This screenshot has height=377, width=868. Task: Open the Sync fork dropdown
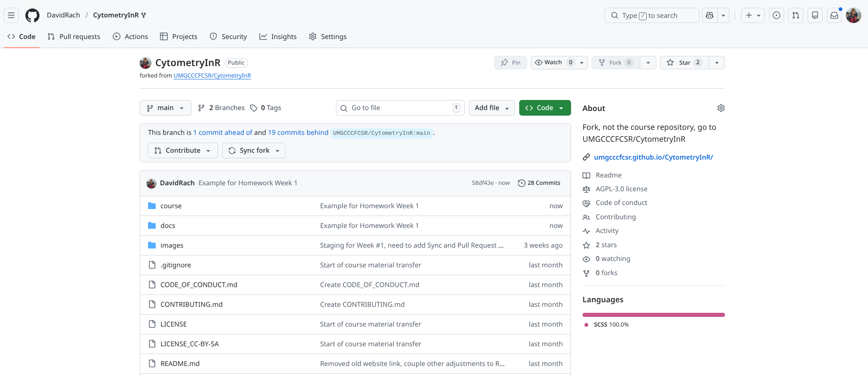click(x=254, y=150)
